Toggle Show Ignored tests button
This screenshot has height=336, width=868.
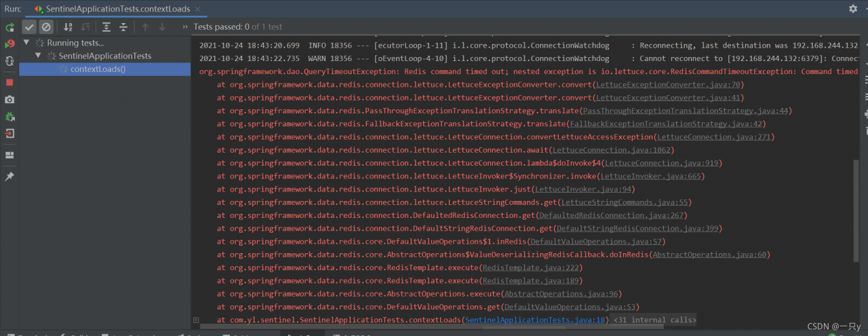tap(46, 27)
